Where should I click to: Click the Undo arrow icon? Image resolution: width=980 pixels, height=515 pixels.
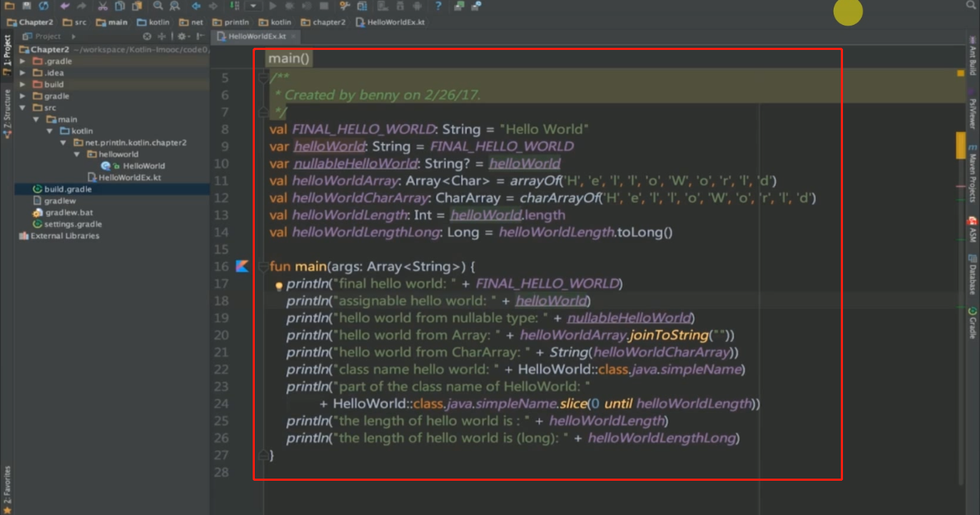coord(65,6)
